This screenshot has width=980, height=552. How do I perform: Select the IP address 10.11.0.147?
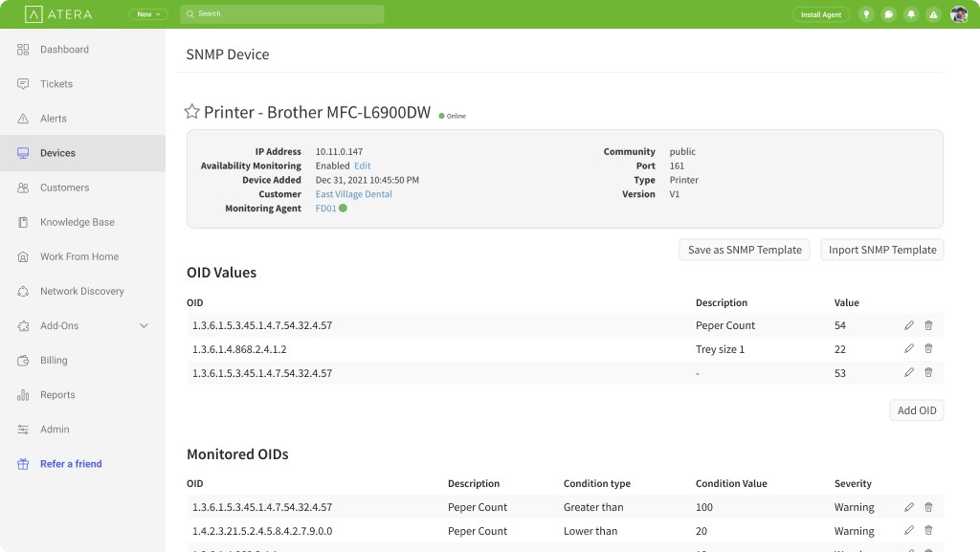point(339,152)
